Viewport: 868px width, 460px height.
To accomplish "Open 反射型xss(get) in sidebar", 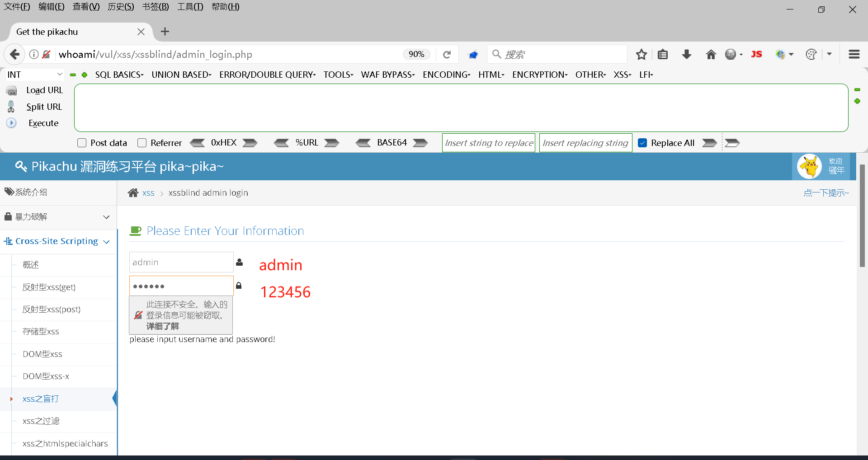I will tap(49, 287).
